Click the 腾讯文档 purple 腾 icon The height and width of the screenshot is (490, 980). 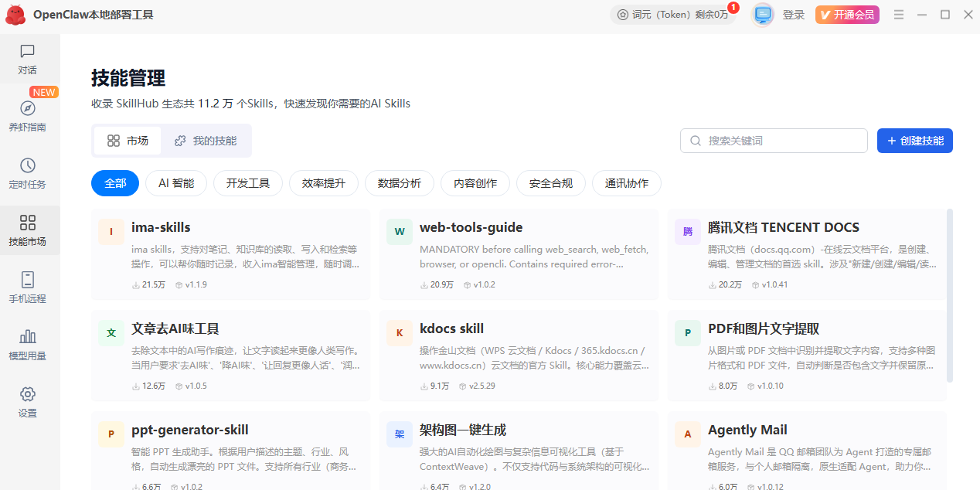click(688, 232)
